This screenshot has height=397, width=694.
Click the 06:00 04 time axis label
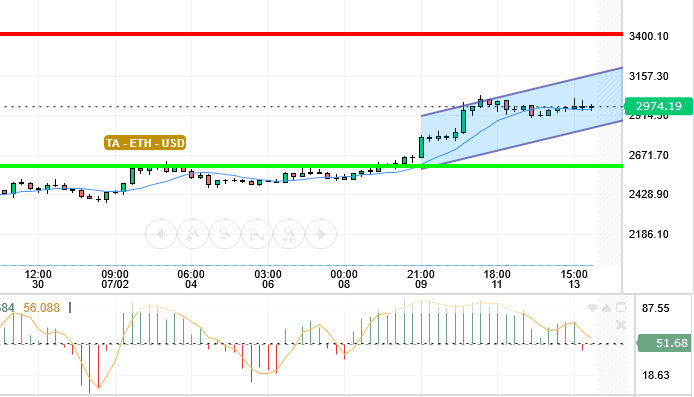[191, 279]
